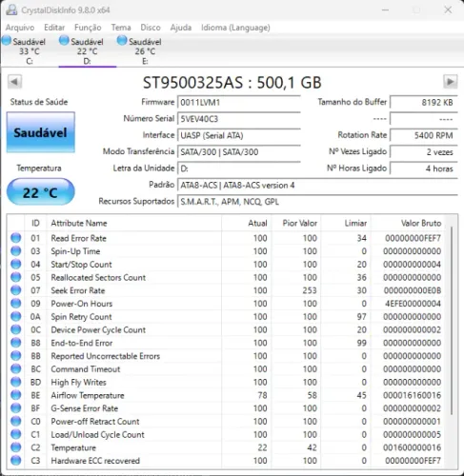Open the Arquivo menu

click(20, 28)
